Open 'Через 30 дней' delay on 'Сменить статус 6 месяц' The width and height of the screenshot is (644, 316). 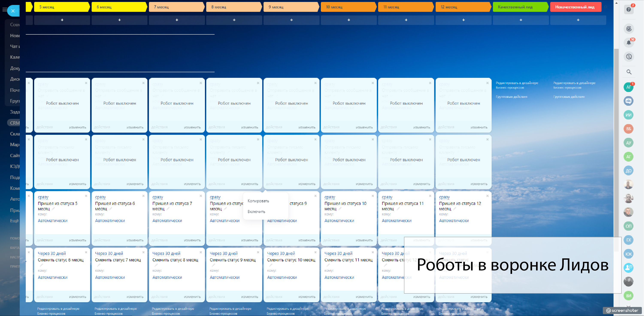[x=52, y=253]
